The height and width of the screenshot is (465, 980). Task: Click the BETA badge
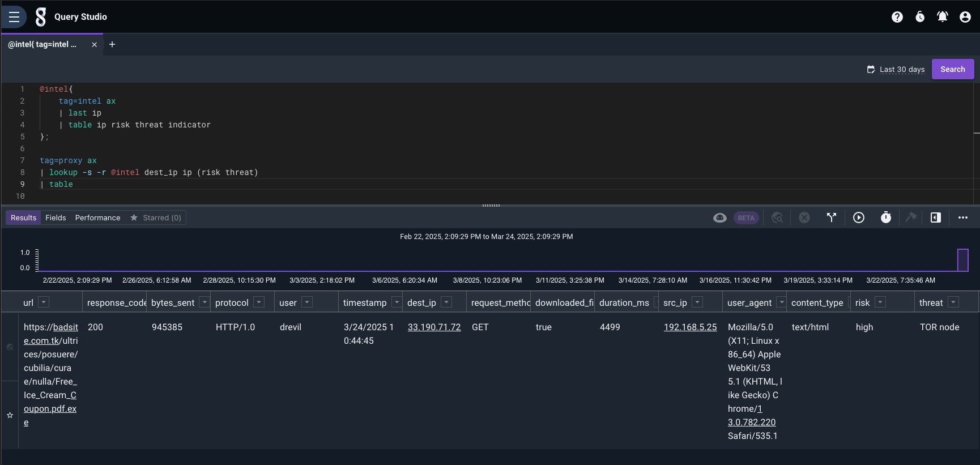pos(746,217)
